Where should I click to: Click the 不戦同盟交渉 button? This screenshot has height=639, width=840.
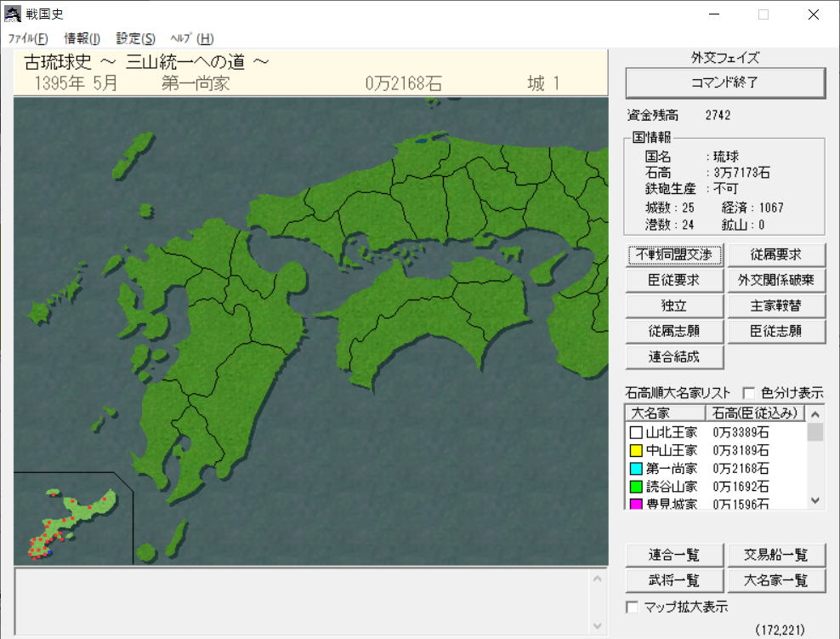click(x=674, y=254)
